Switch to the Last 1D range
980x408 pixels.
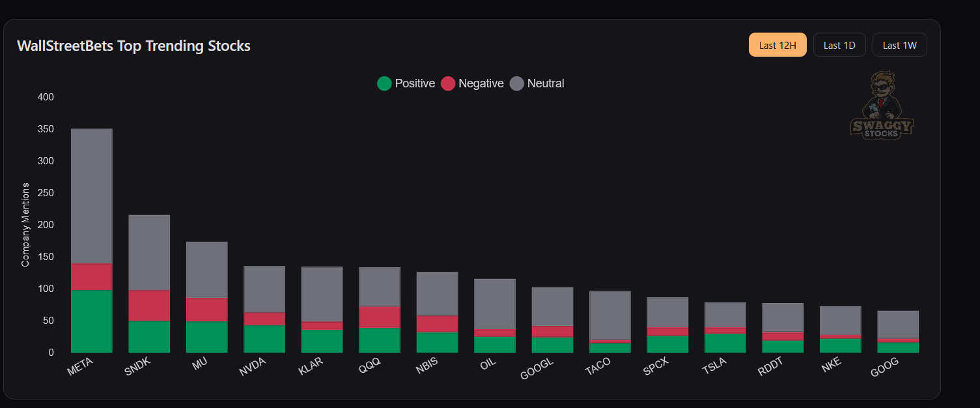(x=839, y=45)
